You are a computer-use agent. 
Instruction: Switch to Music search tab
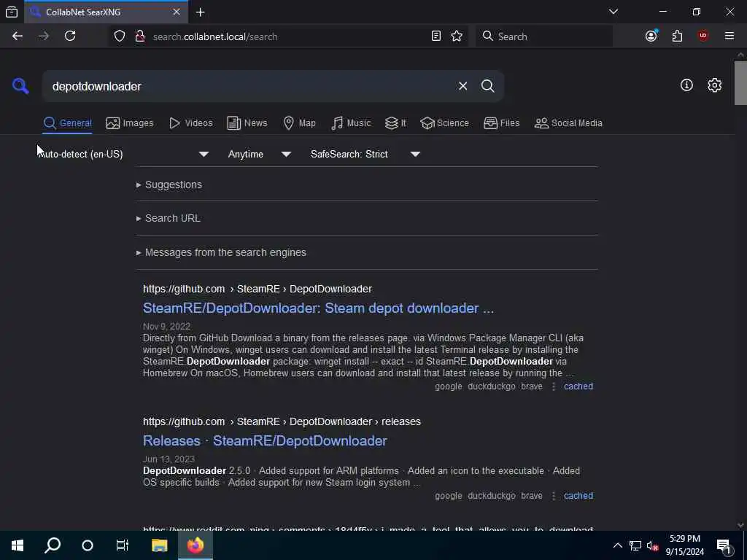(x=351, y=122)
